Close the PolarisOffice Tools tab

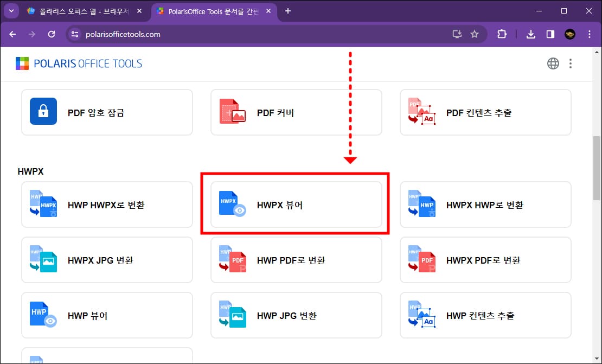(x=268, y=11)
